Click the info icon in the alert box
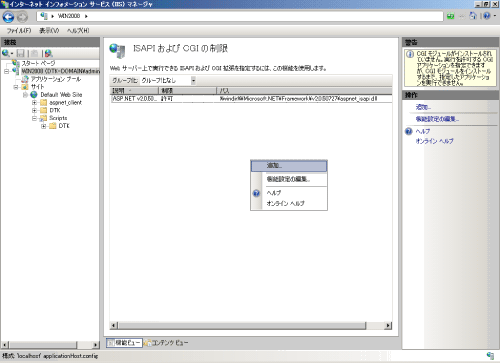Viewport: 500px width, 363px height. (x=410, y=54)
